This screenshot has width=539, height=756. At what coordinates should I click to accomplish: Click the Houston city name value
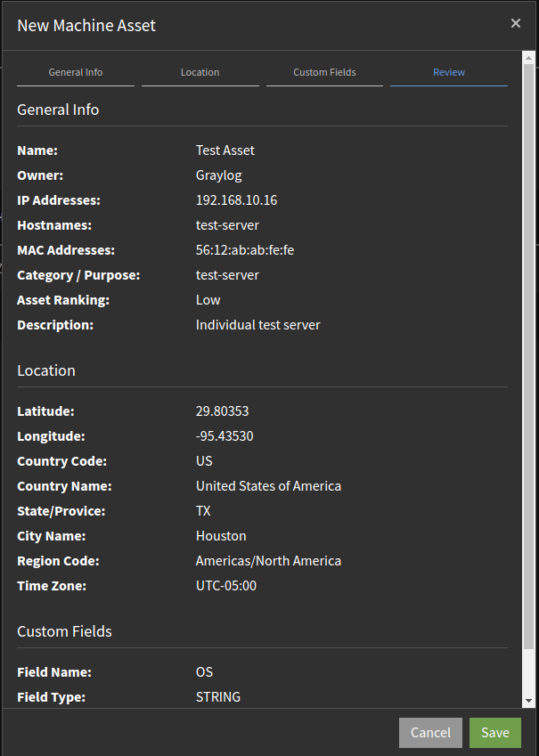pyautogui.click(x=221, y=536)
